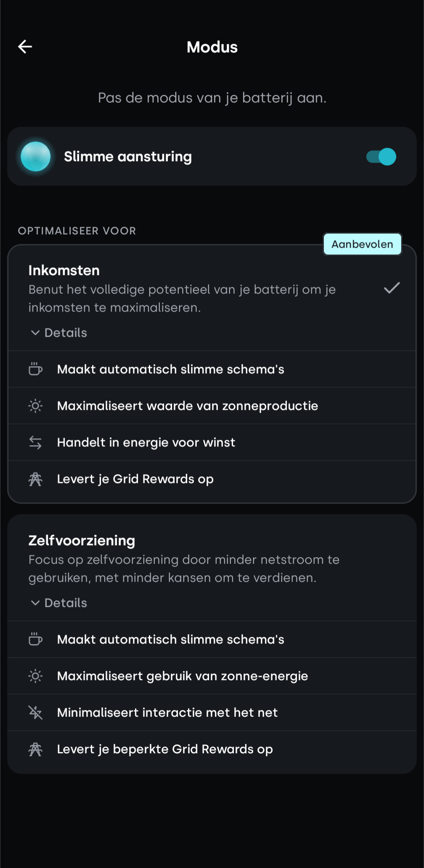The height and width of the screenshot is (868, 424).
Task: Tap the crossed-out pylon icon
Action: tap(35, 712)
